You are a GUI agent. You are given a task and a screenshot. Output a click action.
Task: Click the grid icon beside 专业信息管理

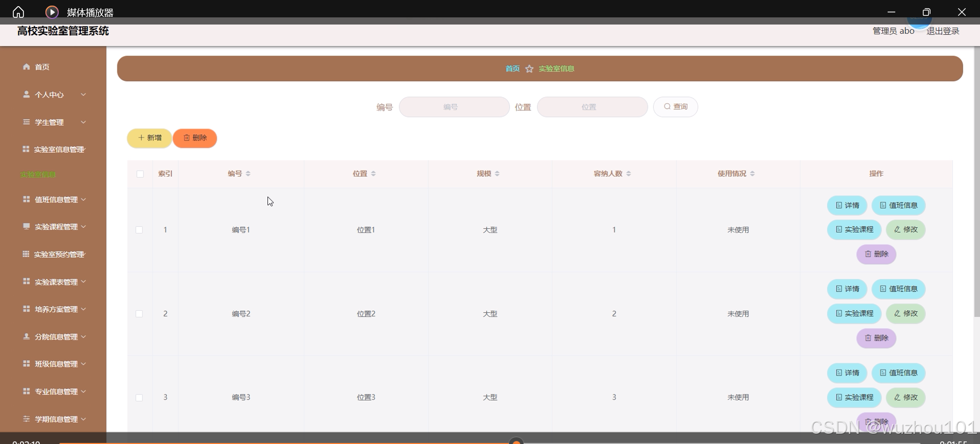click(27, 391)
